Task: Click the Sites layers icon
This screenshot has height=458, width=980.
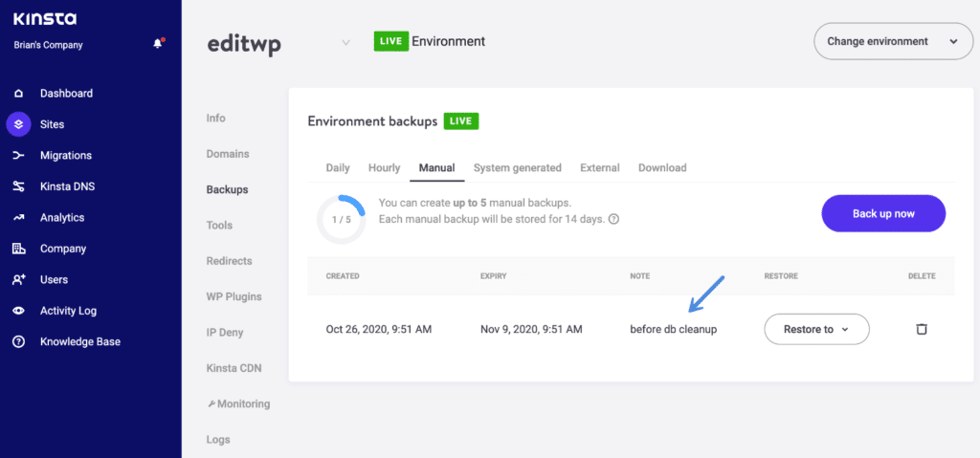Action: point(19,124)
